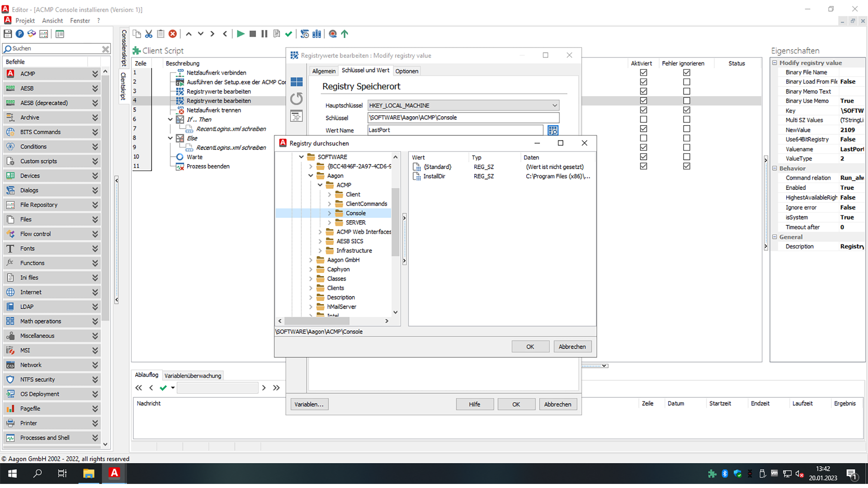Switch to the Optionen tab
The height and width of the screenshot is (488, 868).
pyautogui.click(x=406, y=71)
